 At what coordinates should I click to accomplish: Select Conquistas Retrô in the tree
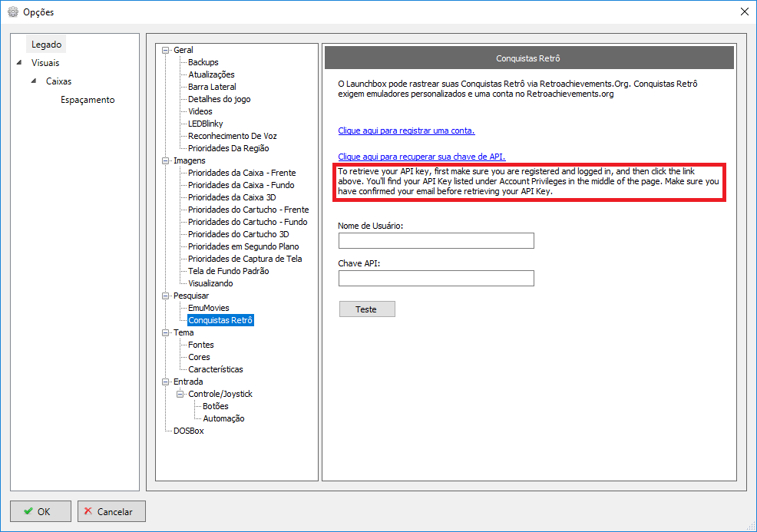(x=220, y=321)
